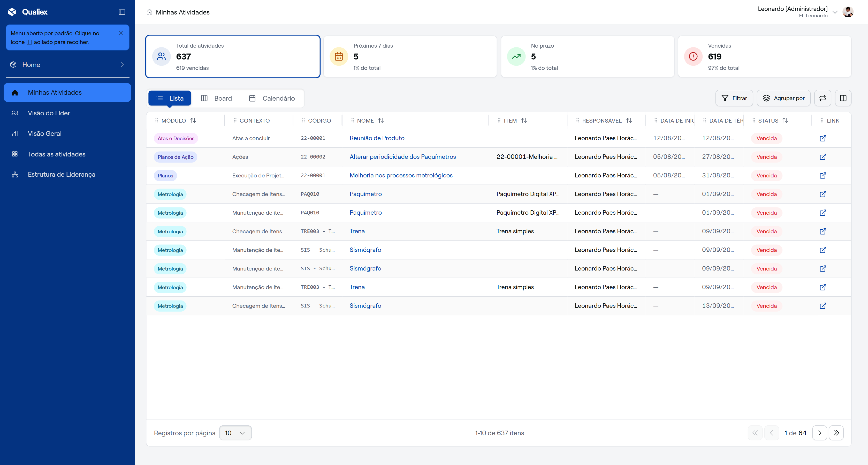This screenshot has width=868, height=465.
Task: Go to the next page arrow
Action: (819, 433)
